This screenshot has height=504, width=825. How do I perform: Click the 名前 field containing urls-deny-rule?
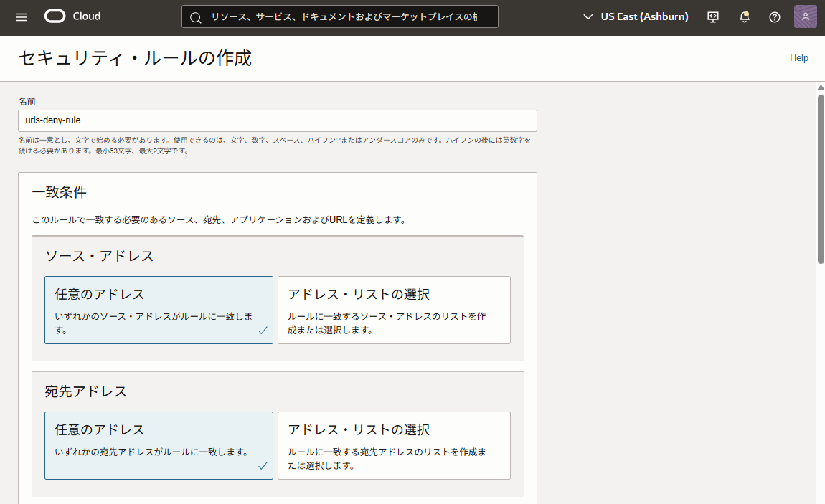click(x=277, y=120)
